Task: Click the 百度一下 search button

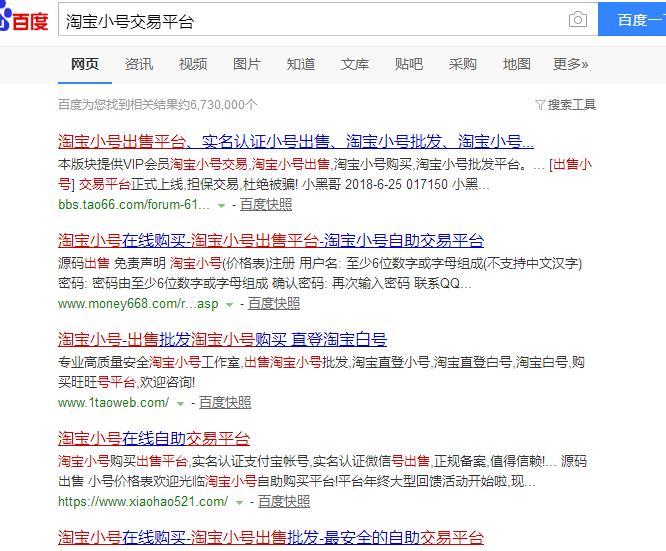Action: [x=632, y=20]
